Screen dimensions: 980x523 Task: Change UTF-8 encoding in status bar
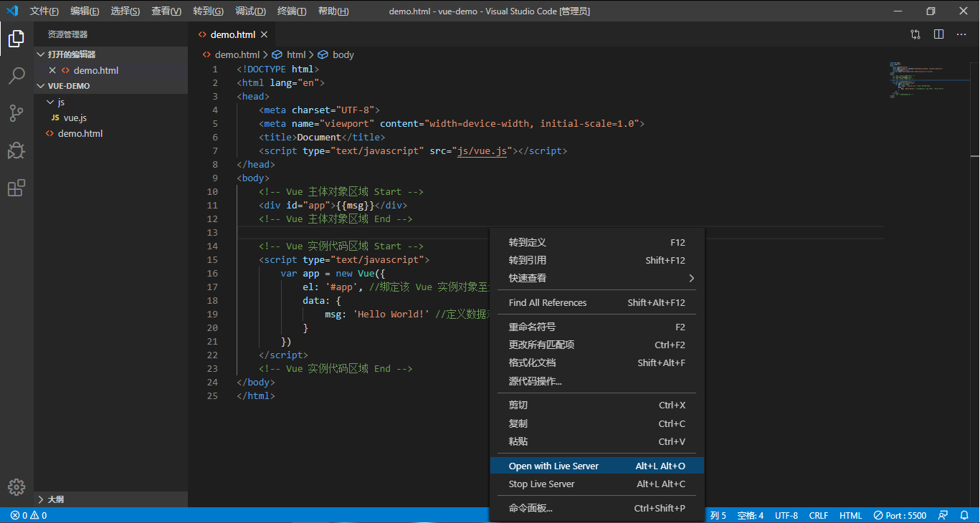click(786, 515)
